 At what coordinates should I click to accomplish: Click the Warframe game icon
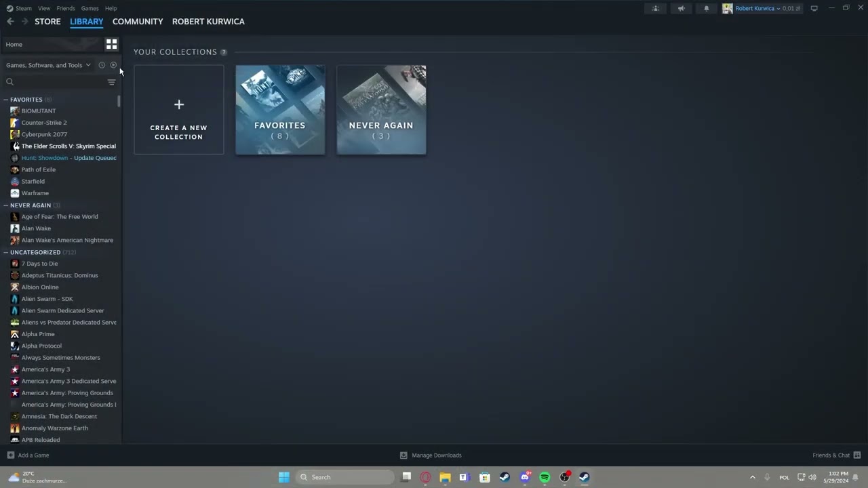[x=15, y=193]
